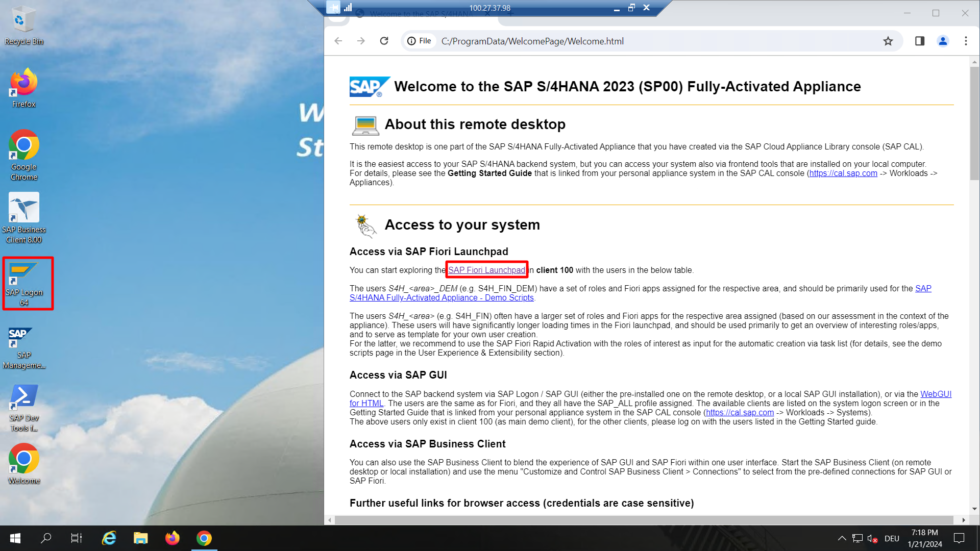View site information for the File URL

coord(419,41)
